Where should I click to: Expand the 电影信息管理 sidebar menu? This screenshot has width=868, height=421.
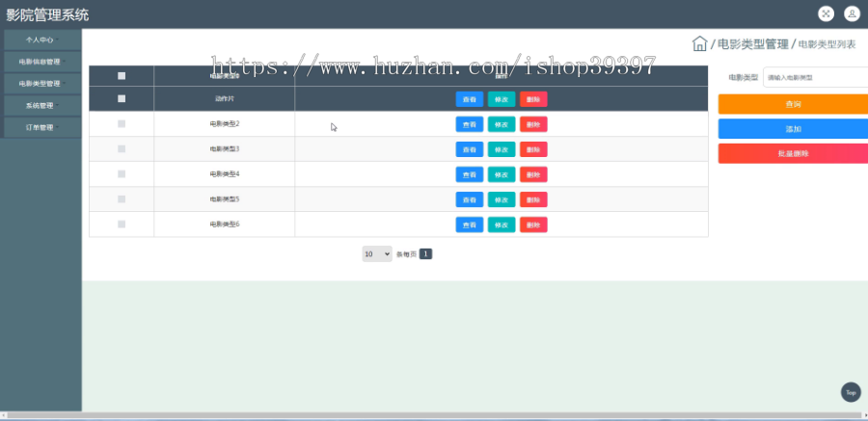42,62
